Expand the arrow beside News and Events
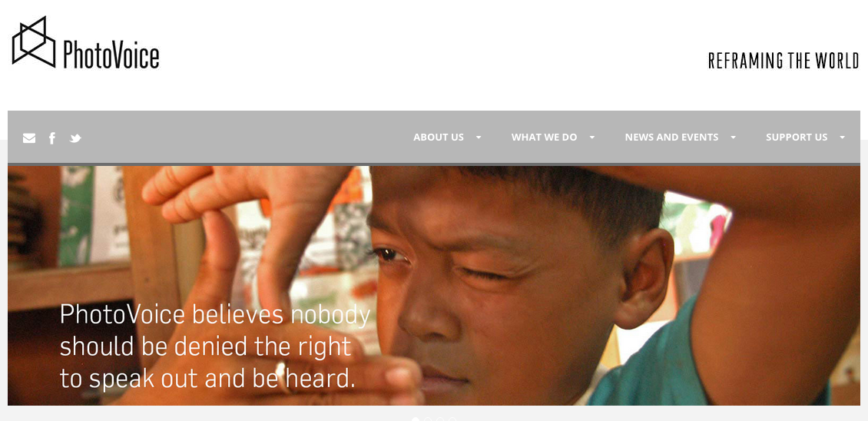Image resolution: width=868 pixels, height=421 pixels. point(733,138)
